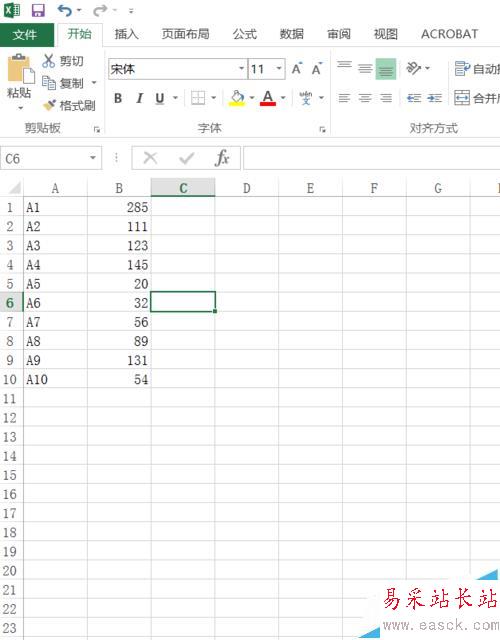Open the font name dropdown 宋体
The height and width of the screenshot is (640, 500).
click(242, 68)
